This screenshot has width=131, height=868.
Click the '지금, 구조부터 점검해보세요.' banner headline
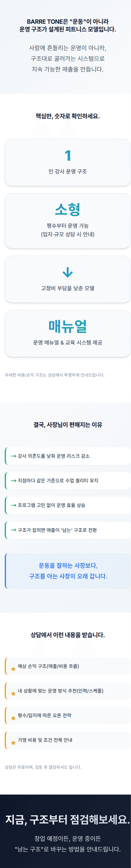pos(67,819)
